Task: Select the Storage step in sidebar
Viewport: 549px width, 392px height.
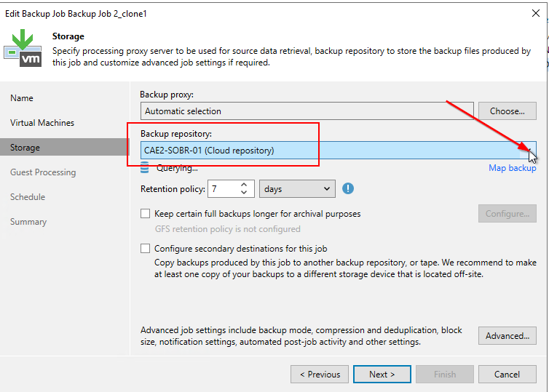Action: pos(64,147)
